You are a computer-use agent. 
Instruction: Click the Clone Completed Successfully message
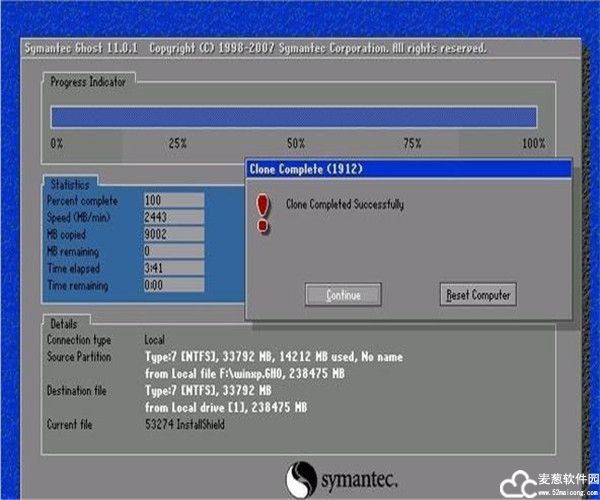click(x=345, y=205)
